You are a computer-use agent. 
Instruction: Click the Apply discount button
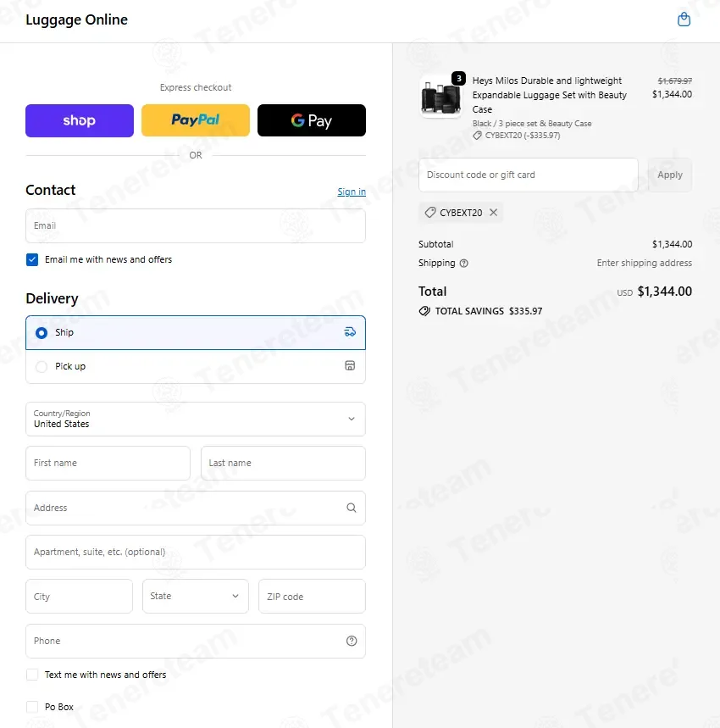pyautogui.click(x=669, y=175)
